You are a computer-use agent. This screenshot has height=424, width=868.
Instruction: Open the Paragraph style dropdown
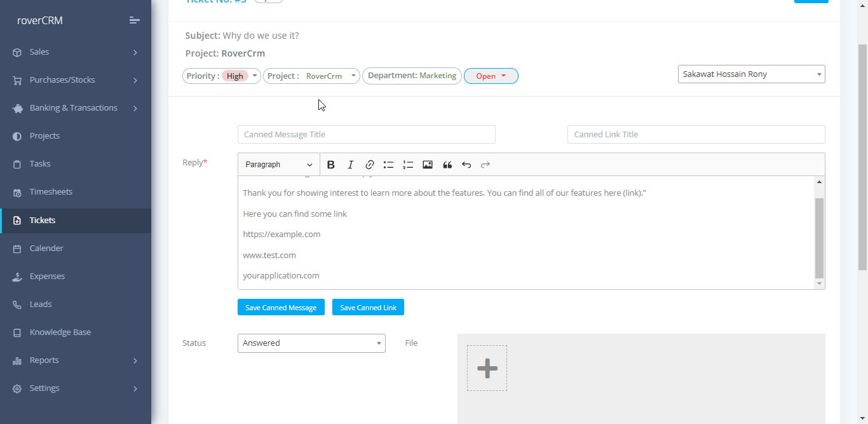(x=278, y=165)
